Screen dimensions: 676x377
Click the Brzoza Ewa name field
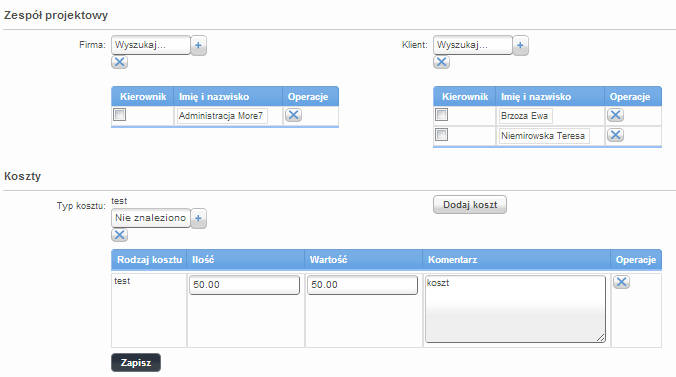click(x=526, y=116)
